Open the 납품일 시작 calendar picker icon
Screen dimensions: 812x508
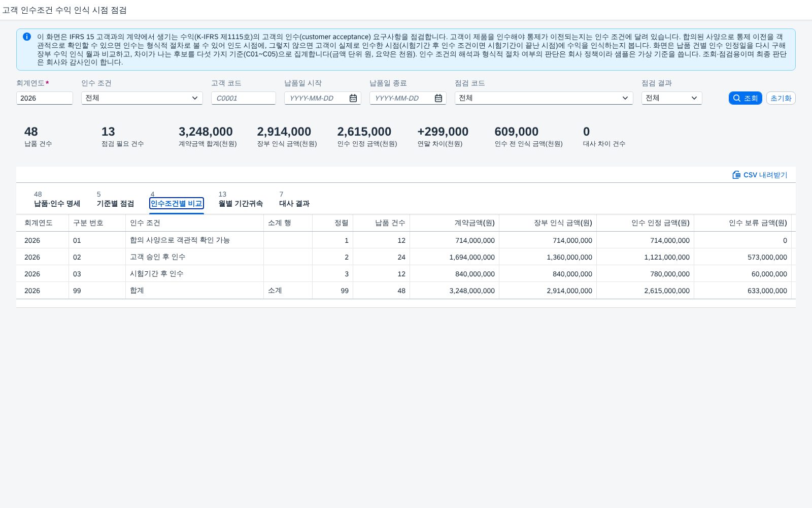353,98
